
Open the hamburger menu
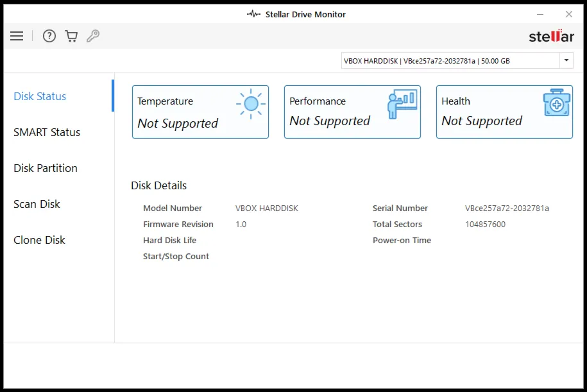pos(17,36)
